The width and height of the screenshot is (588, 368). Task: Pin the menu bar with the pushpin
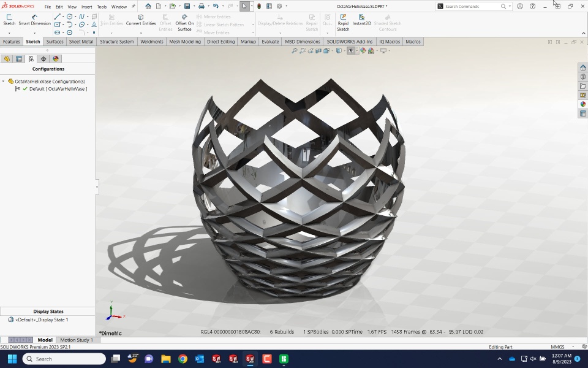point(133,6)
